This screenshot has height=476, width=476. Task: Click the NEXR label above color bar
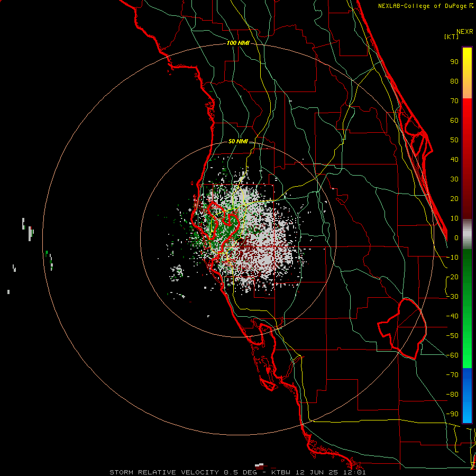click(464, 32)
